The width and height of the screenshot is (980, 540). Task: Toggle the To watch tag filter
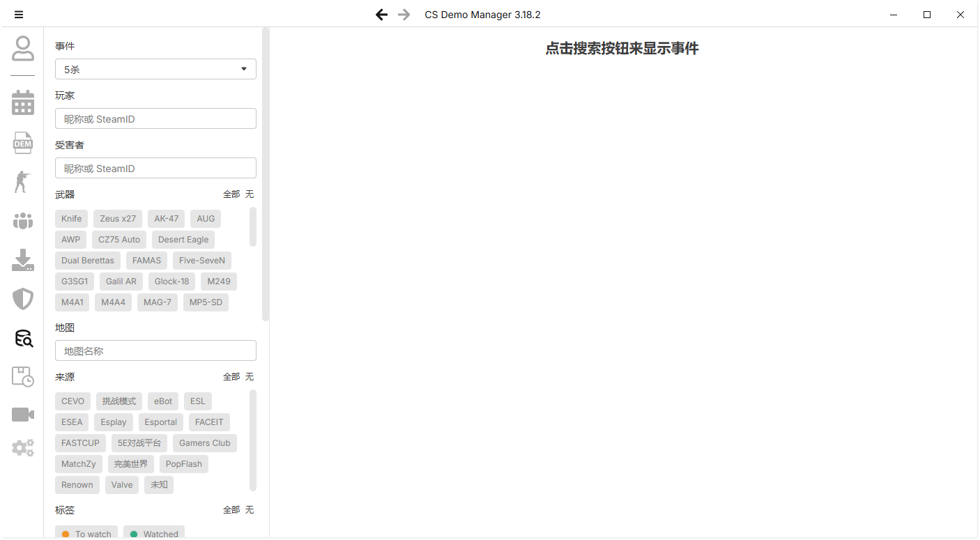[x=86, y=533]
